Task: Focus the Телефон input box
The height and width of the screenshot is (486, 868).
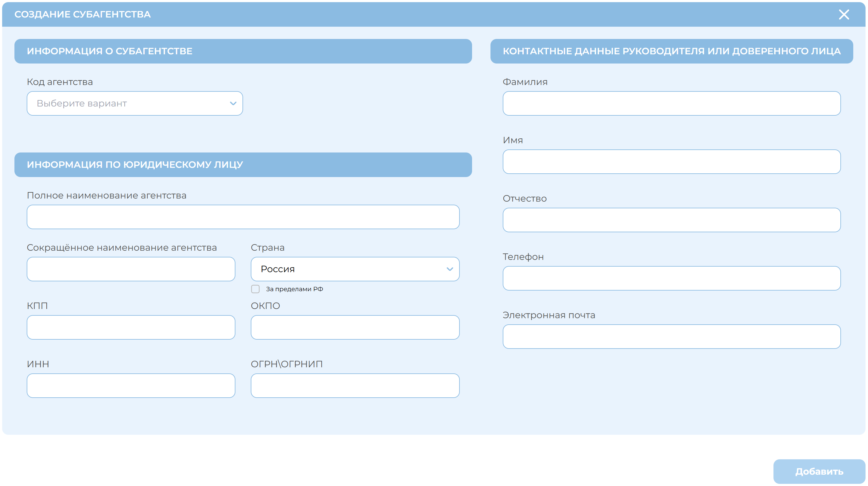Action: pos(671,278)
